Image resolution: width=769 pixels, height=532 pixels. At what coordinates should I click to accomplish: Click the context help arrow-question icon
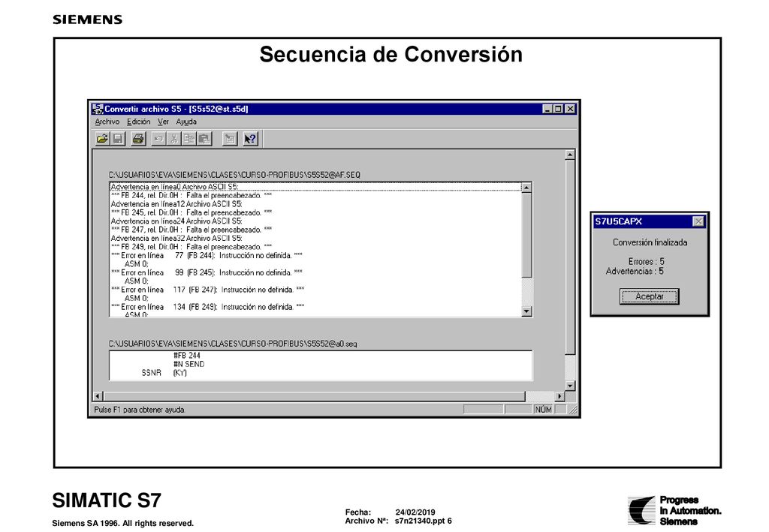point(250,139)
